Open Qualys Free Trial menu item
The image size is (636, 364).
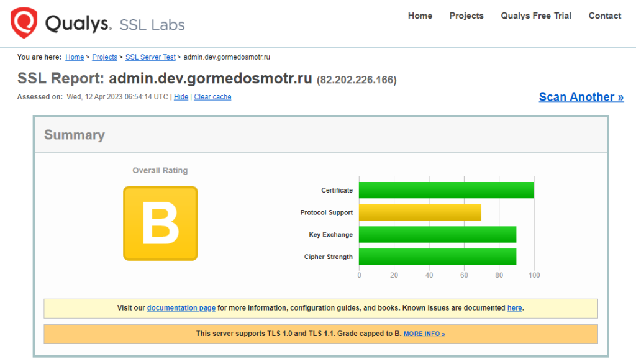pos(536,16)
